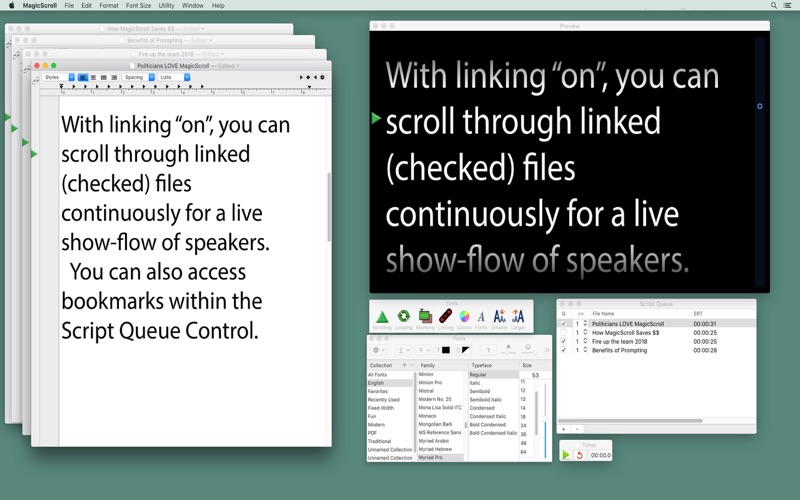Toggle the Looping tool icon
This screenshot has width=800, height=500.
[x=404, y=316]
